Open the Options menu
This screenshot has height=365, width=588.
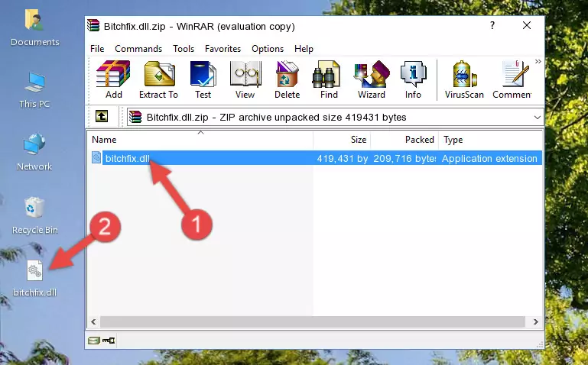[x=268, y=49]
